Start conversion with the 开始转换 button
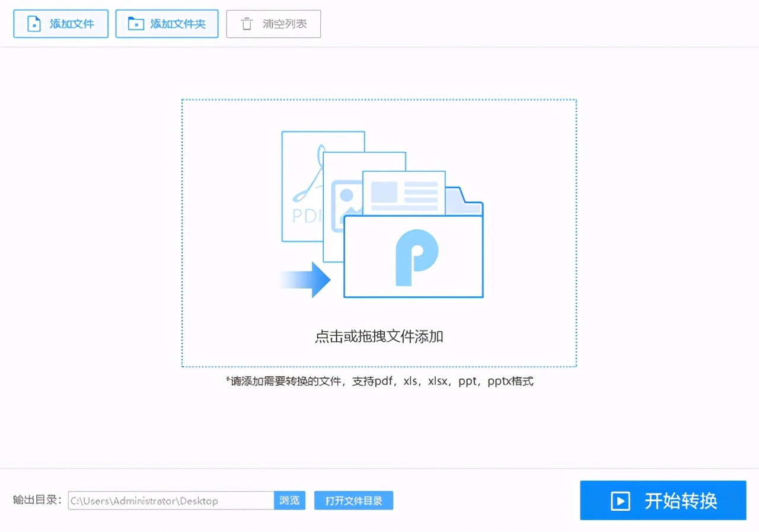Screen dimensions: 759x532 click(662, 501)
